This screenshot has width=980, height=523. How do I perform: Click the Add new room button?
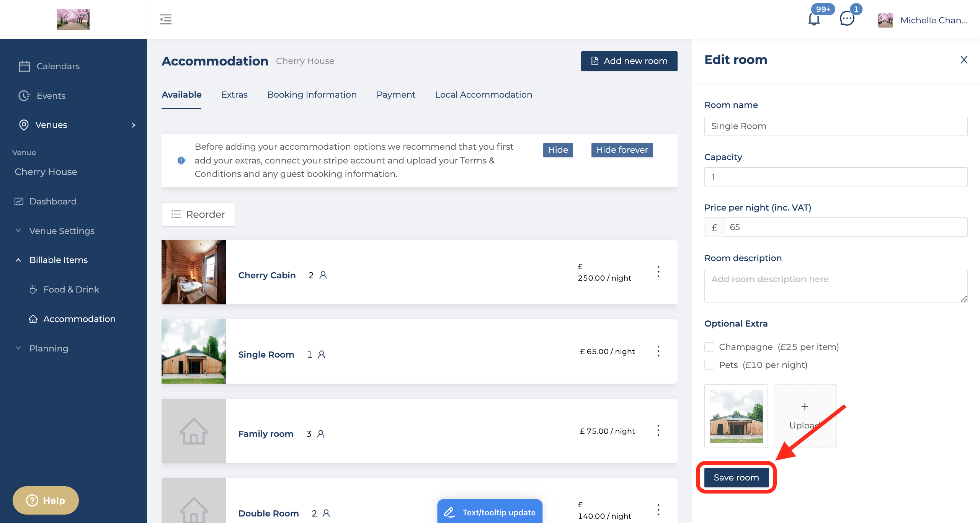pyautogui.click(x=629, y=61)
